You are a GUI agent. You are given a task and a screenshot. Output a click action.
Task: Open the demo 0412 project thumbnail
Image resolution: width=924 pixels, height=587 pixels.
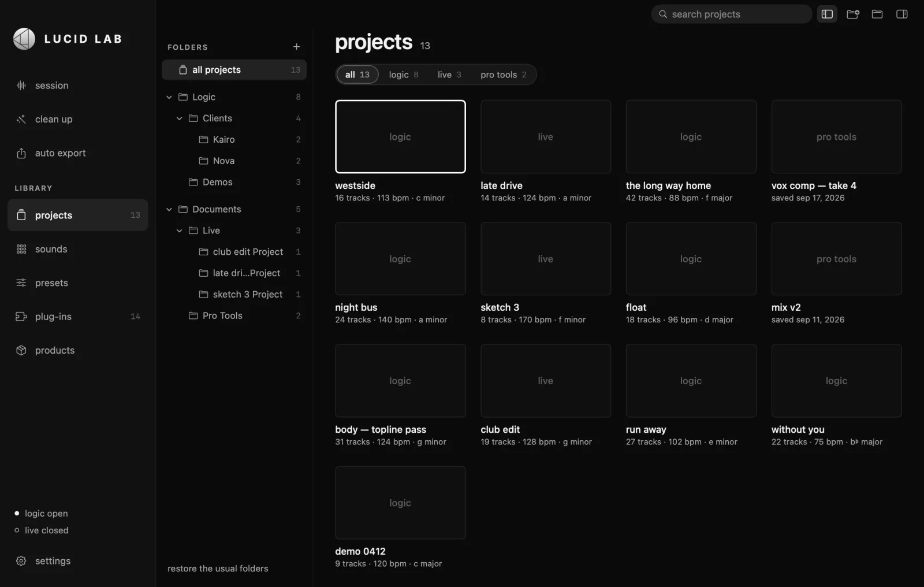tap(400, 503)
